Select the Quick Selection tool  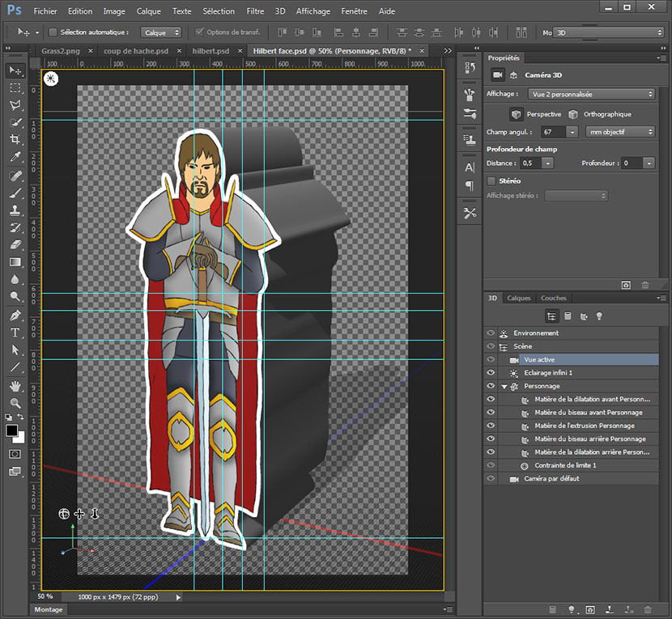tap(15, 122)
